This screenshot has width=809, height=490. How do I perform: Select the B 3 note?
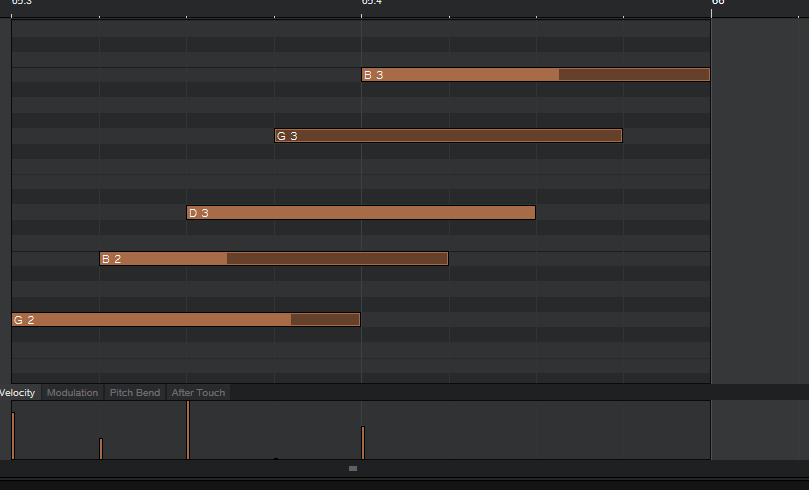pos(535,75)
